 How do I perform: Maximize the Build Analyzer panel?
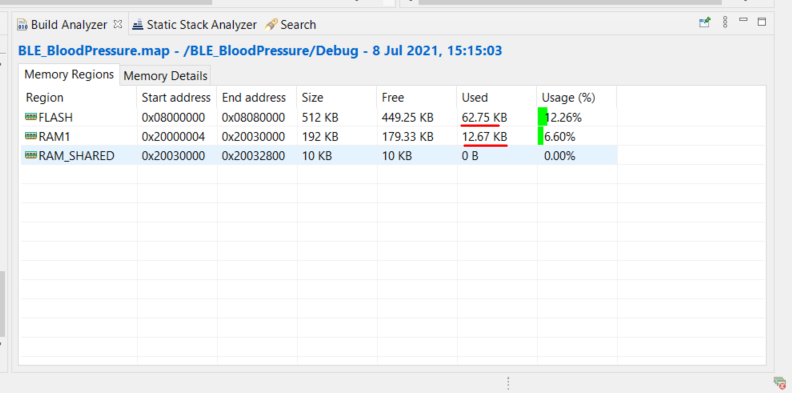pos(762,21)
